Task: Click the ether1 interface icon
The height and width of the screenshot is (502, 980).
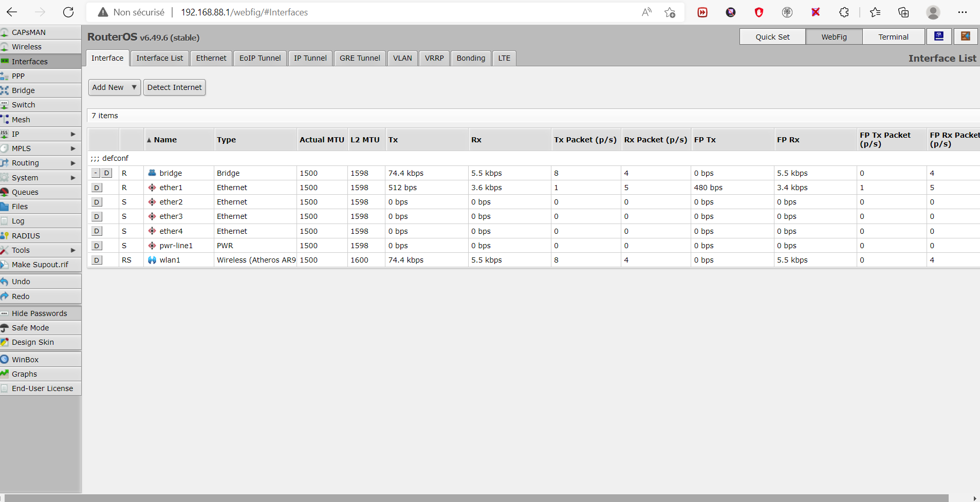Action: [152, 188]
